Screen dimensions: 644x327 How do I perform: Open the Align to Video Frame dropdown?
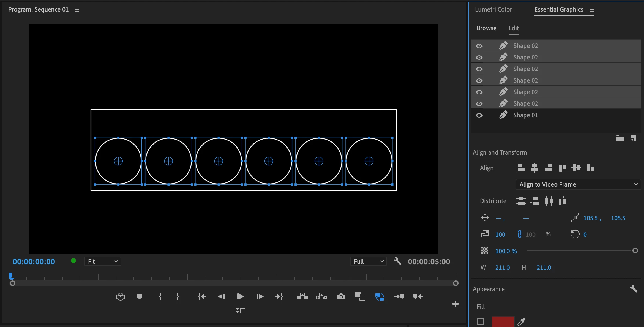pyautogui.click(x=578, y=184)
